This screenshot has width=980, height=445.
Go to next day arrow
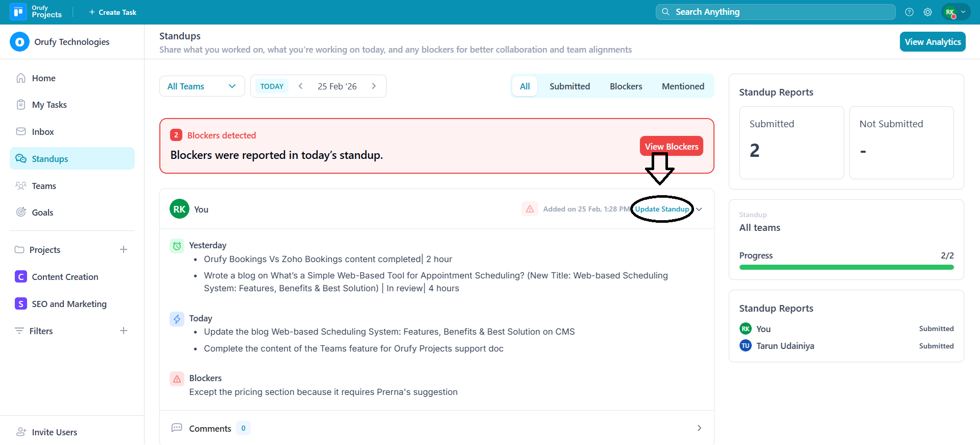tap(374, 86)
